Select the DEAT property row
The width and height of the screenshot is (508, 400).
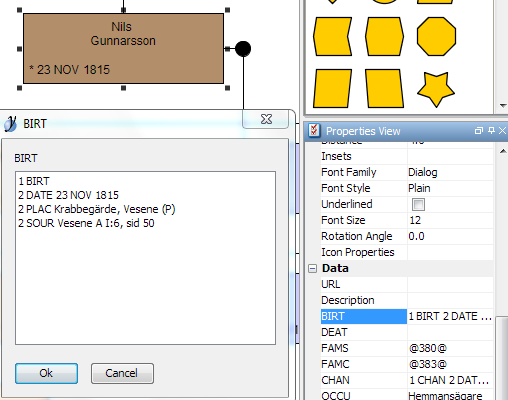407,332
